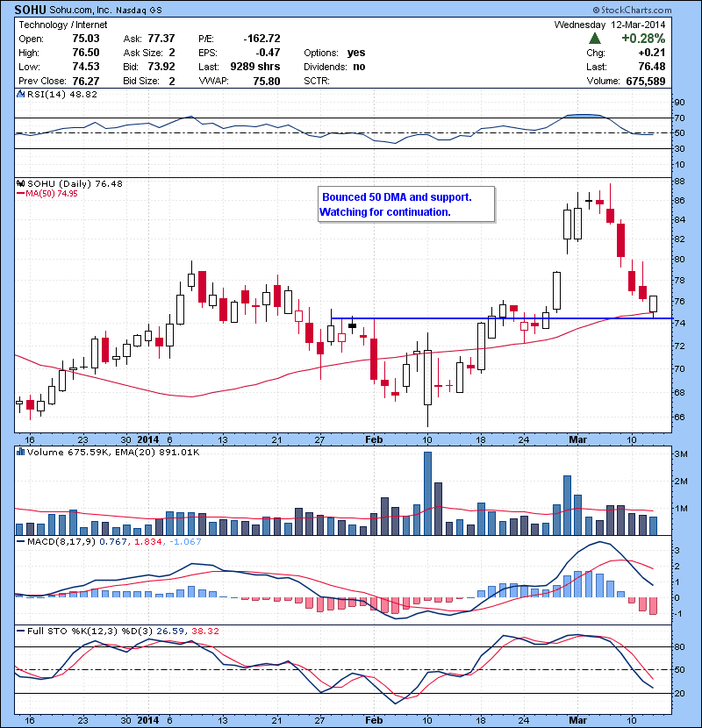This screenshot has height=728, width=702.
Task: Click the RSI(14) 48.82 panel label
Action: (62, 94)
